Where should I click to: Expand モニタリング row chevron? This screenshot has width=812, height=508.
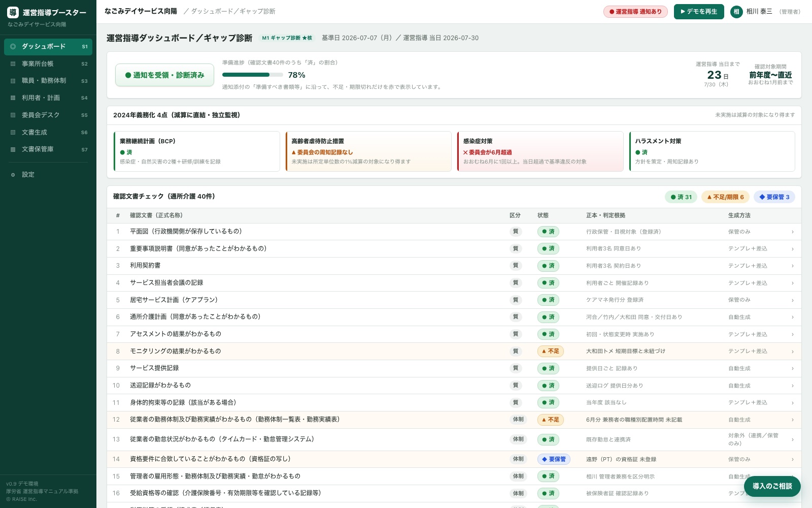tap(793, 352)
